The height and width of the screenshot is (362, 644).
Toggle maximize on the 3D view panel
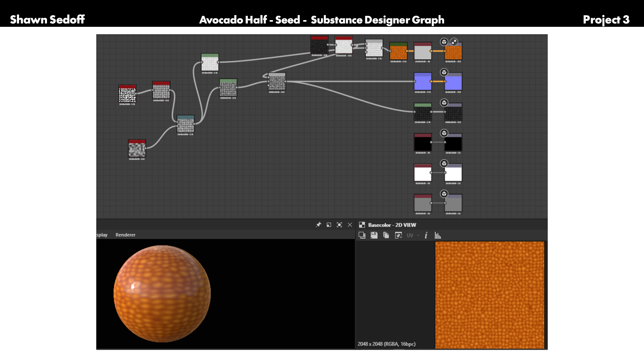point(339,225)
